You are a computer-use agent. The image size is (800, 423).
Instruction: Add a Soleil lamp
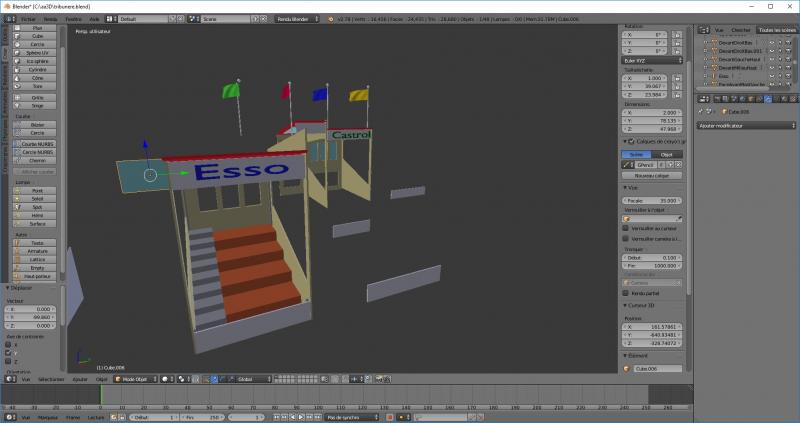click(x=37, y=198)
